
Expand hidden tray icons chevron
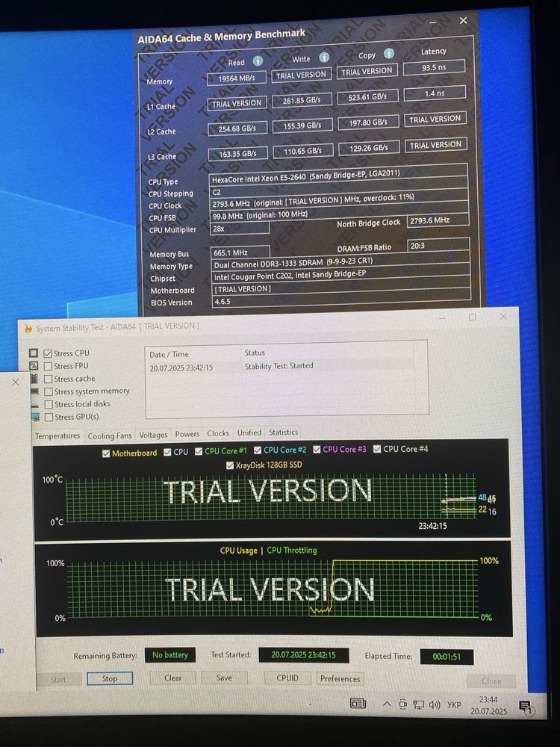(387, 704)
